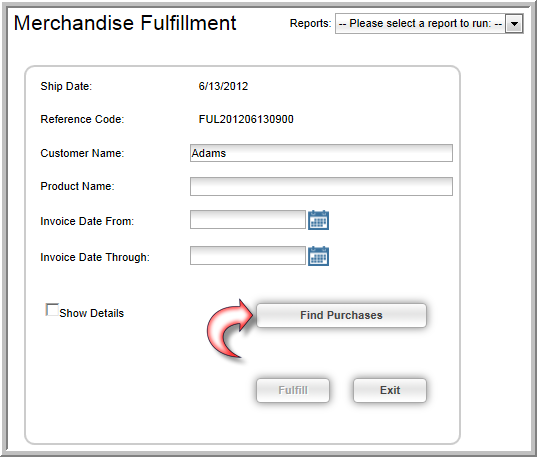
Task: Click the Customer Name label
Action: [x=82, y=153]
